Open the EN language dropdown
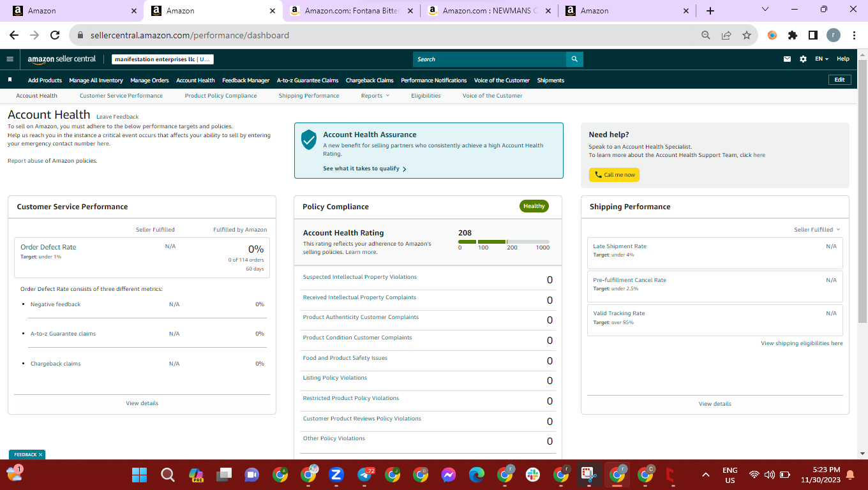 point(821,59)
